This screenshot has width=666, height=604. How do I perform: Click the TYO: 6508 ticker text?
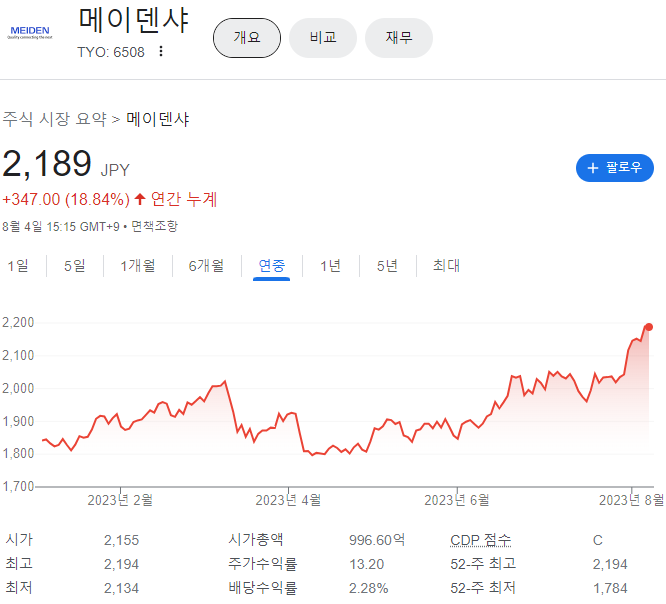tap(111, 52)
